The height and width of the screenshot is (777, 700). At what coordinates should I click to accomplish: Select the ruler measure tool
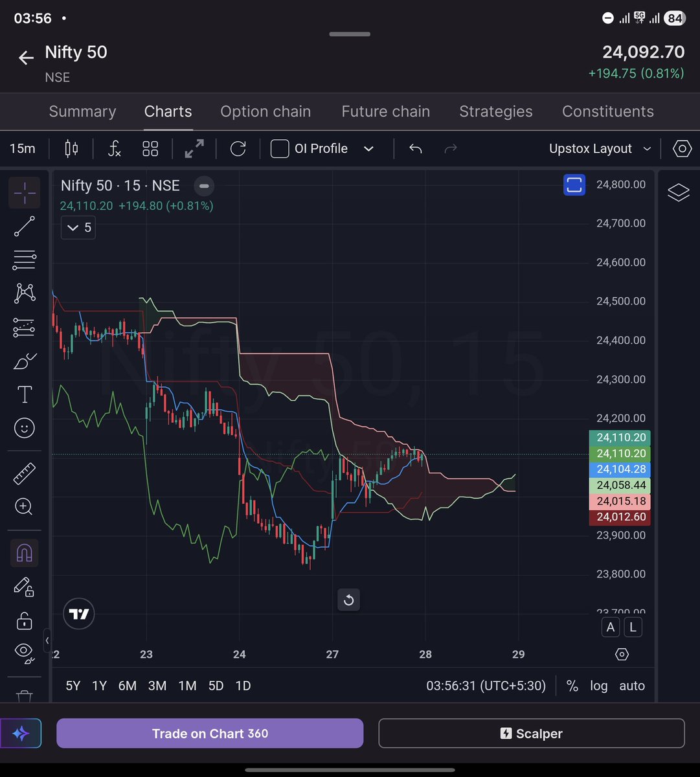(x=25, y=473)
